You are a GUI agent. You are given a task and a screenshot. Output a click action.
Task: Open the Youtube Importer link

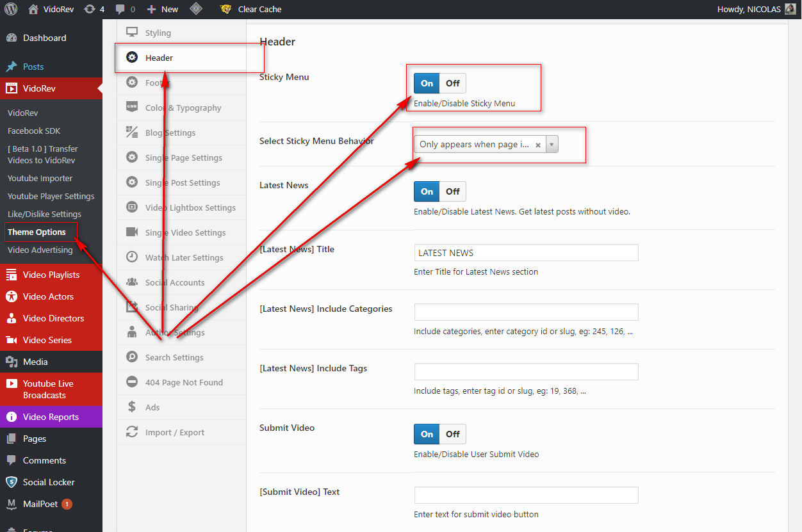click(40, 178)
